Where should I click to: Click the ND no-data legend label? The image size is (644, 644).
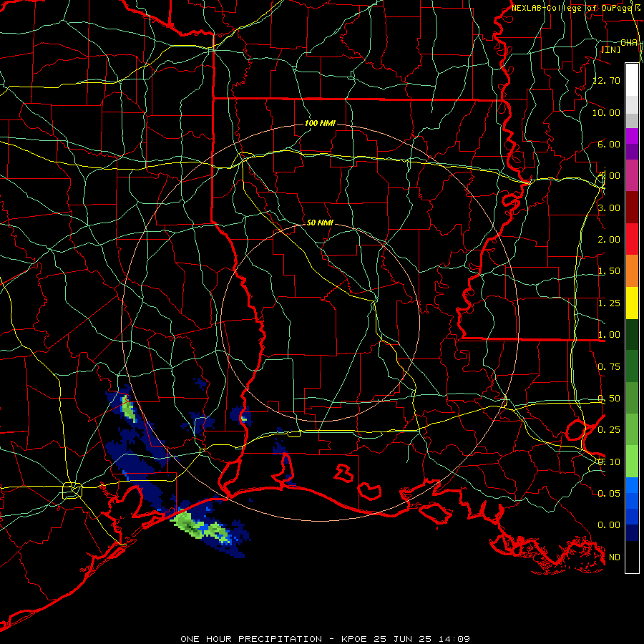[615, 557]
